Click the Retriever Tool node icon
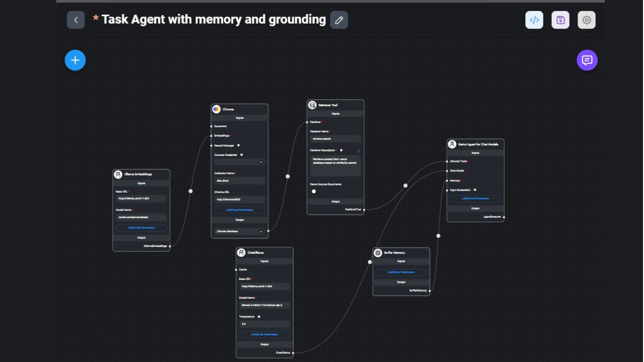 pos(312,105)
